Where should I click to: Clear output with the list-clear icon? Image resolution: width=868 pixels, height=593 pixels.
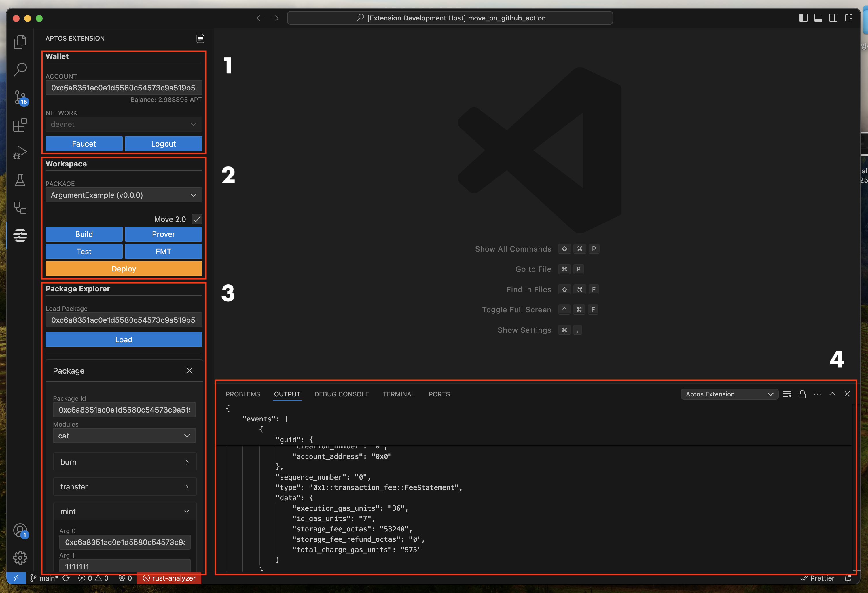click(787, 394)
